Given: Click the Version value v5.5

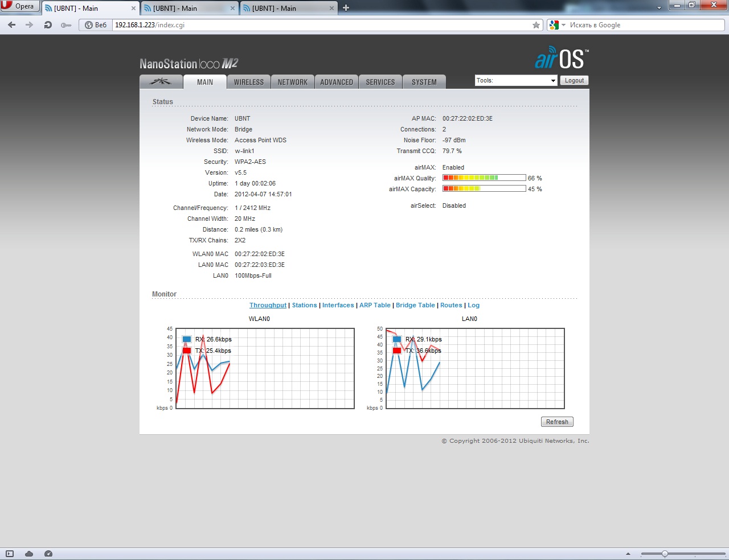Looking at the screenshot, I should 240,172.
